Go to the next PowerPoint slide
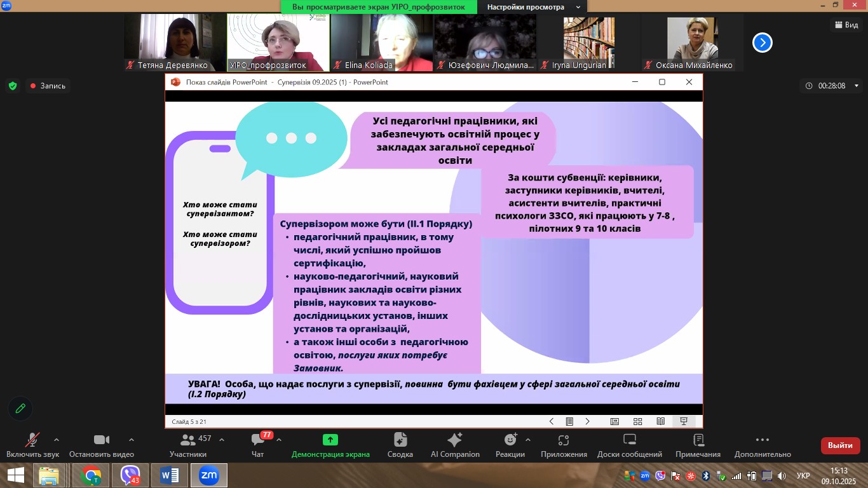Viewport: 868px width, 488px height. pyautogui.click(x=588, y=421)
